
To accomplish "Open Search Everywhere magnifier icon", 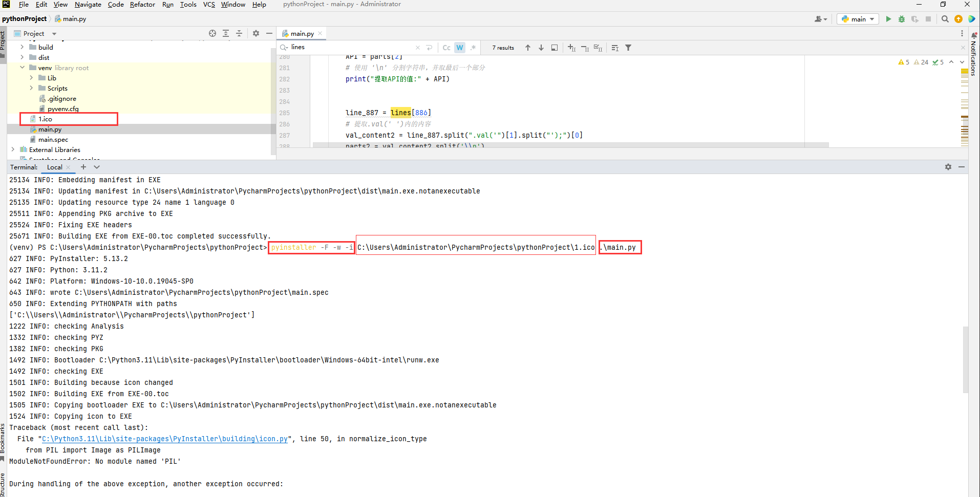I will click(945, 19).
